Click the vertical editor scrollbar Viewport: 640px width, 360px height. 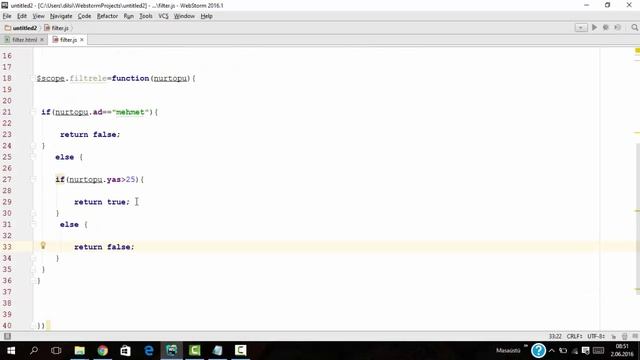click(x=637, y=218)
